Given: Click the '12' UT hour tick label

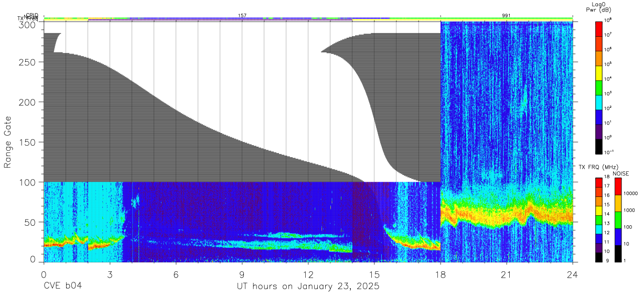Looking at the screenshot, I should (x=308, y=274).
